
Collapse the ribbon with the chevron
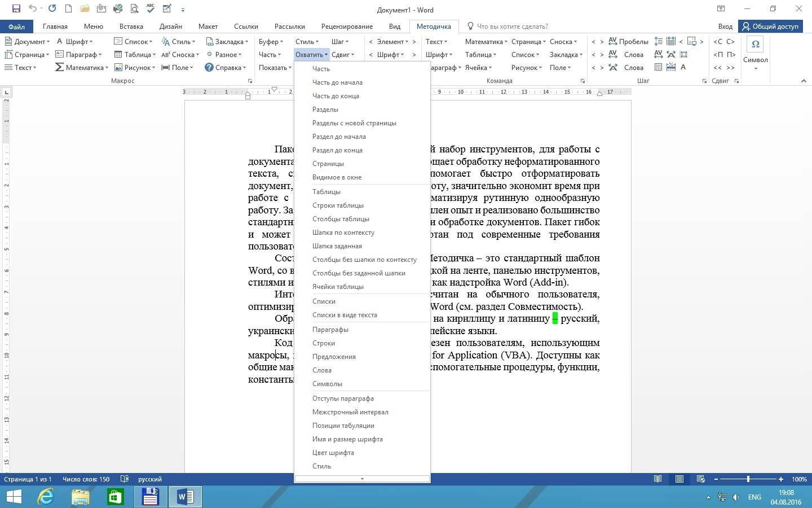point(803,81)
